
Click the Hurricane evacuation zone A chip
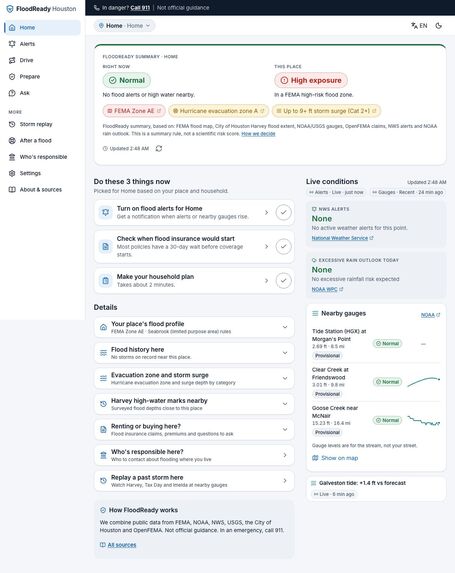coord(219,111)
